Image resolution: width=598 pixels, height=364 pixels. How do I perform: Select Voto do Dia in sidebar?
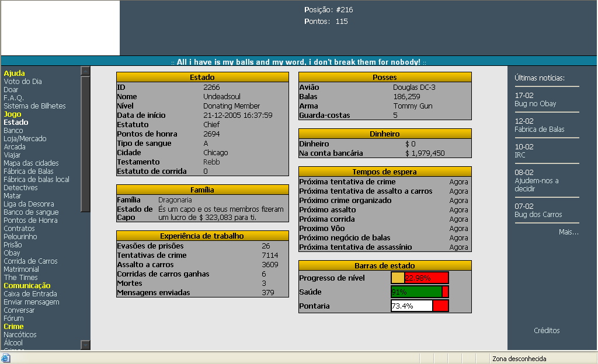click(x=23, y=82)
